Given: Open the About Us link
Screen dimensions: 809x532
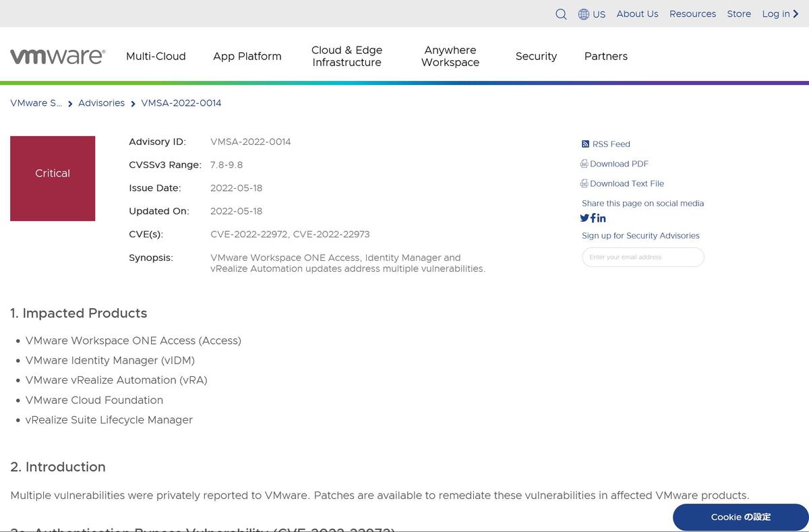Looking at the screenshot, I should pos(637,14).
